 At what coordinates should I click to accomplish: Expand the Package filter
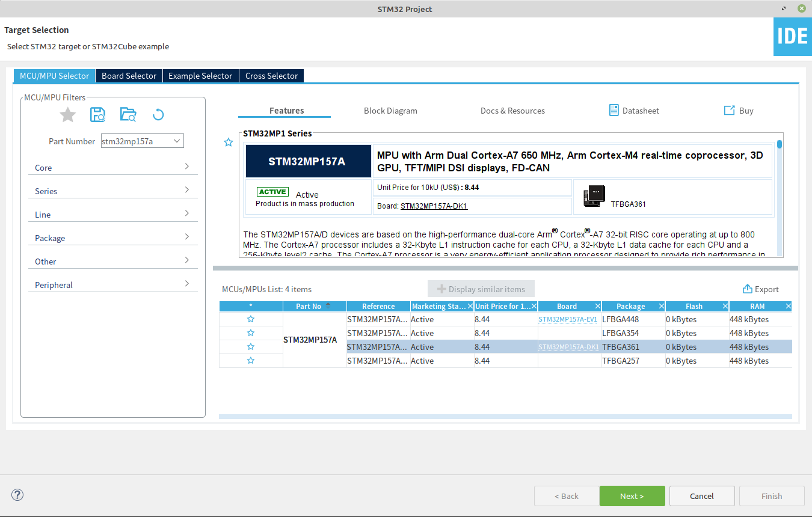pyautogui.click(x=112, y=238)
